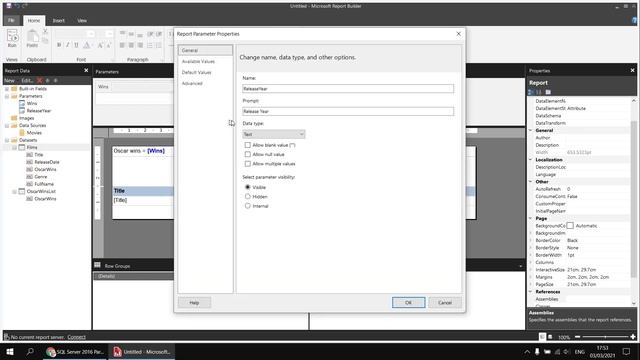
Task: Click the Connect link in status bar
Action: click(x=76, y=337)
